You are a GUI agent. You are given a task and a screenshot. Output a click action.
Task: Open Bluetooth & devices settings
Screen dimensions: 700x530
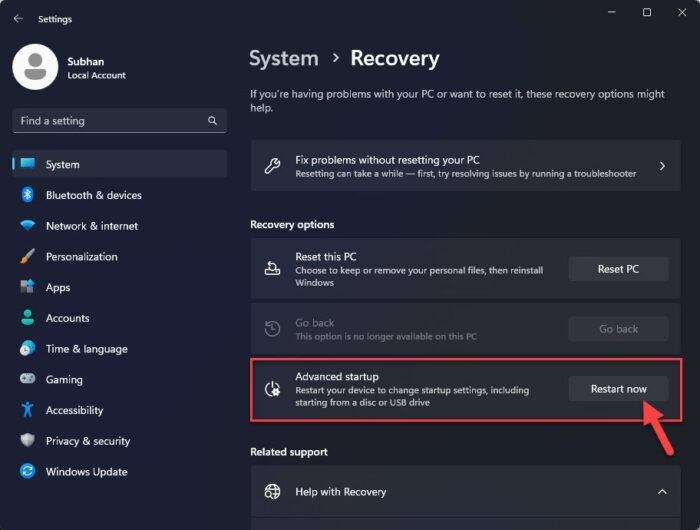tap(120, 195)
